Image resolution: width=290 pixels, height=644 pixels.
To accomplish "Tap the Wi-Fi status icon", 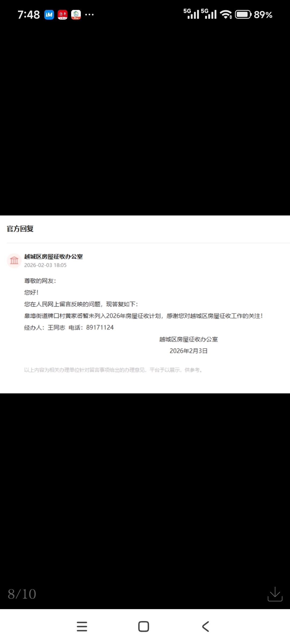I will click(226, 14).
